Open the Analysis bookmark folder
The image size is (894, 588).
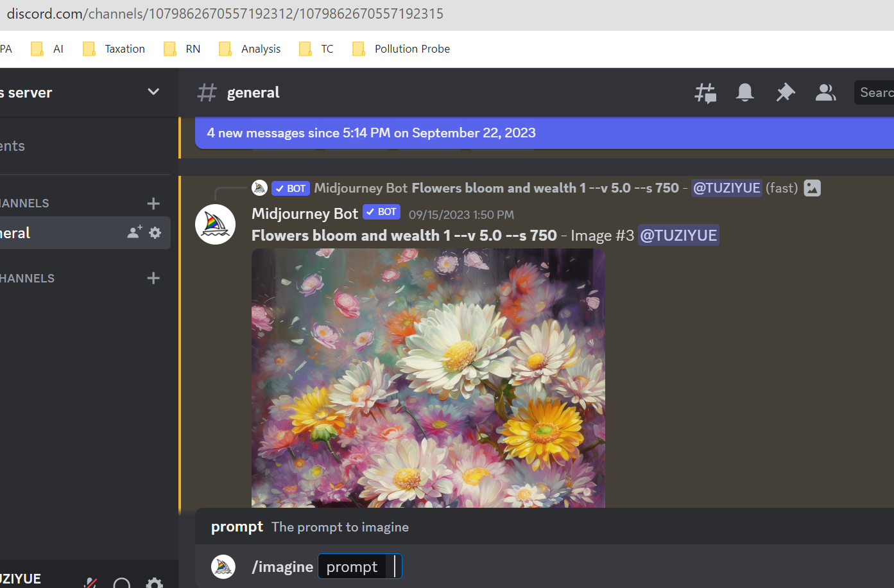pos(250,49)
